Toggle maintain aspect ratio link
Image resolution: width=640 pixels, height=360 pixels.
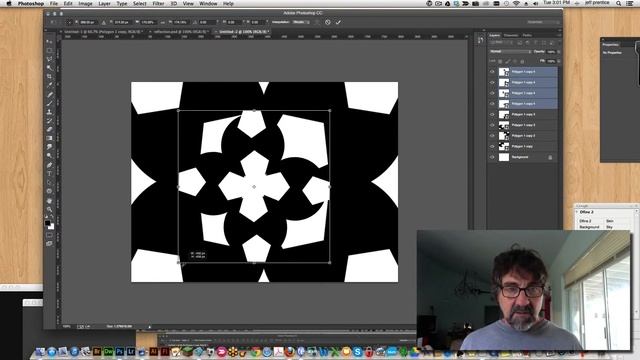(162, 22)
